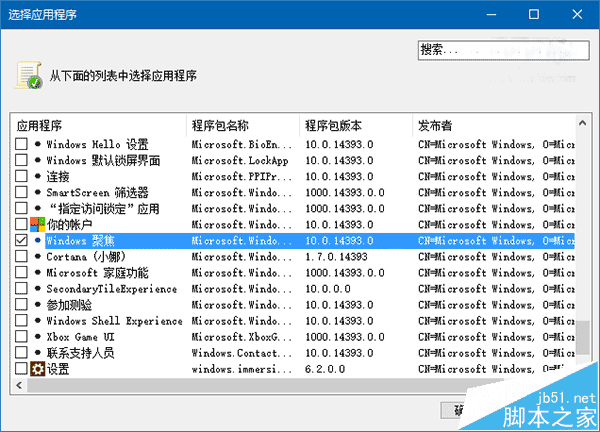This screenshot has width=600, height=432.
Task: Sort by the 程序包名称 column header
Action: [x=243, y=126]
